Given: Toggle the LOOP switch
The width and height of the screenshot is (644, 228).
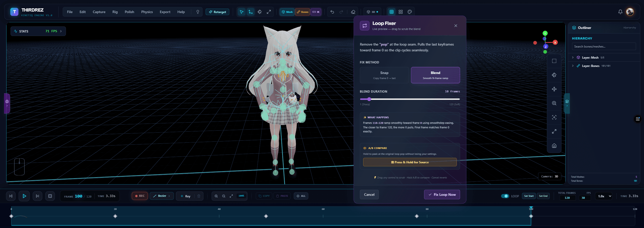Looking at the screenshot, I should tap(505, 196).
